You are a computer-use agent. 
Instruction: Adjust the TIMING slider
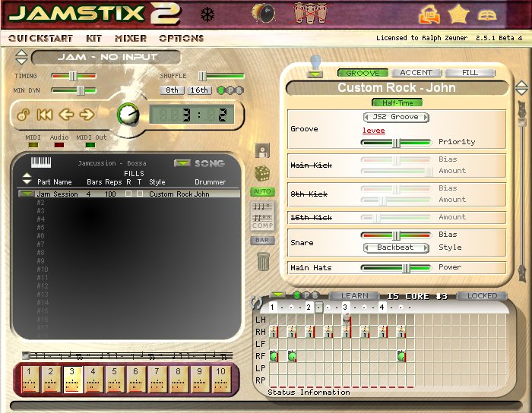pos(74,76)
